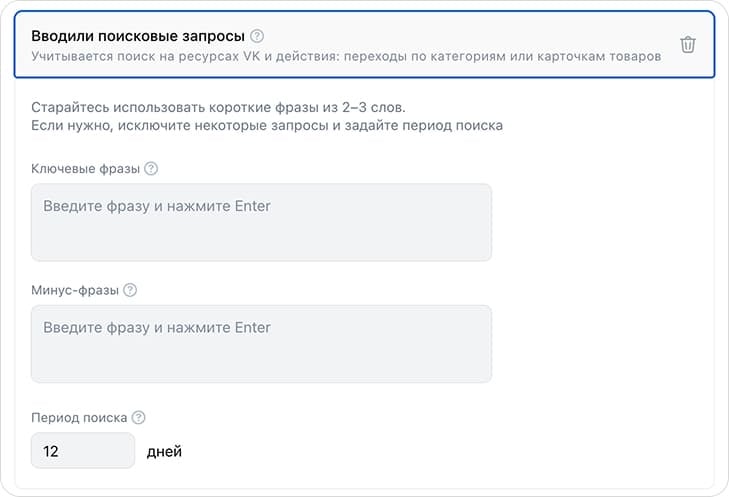Show help for Ключевые фразы
The image size is (729, 497).
click(x=151, y=168)
